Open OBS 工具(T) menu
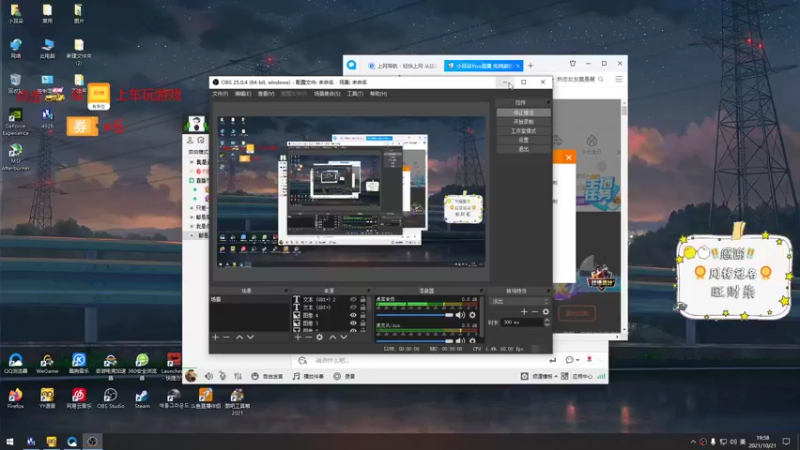800x450 pixels. [x=355, y=94]
